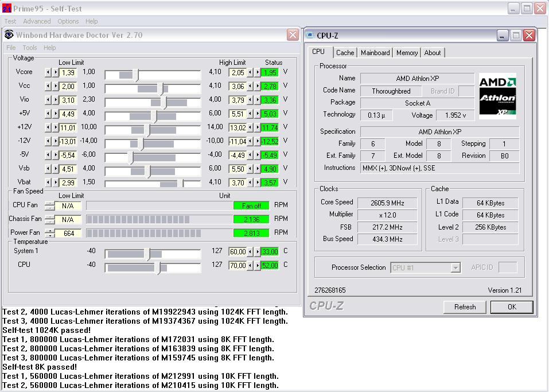
Task: Click OK in the CPU-Z window
Action: [512, 307]
